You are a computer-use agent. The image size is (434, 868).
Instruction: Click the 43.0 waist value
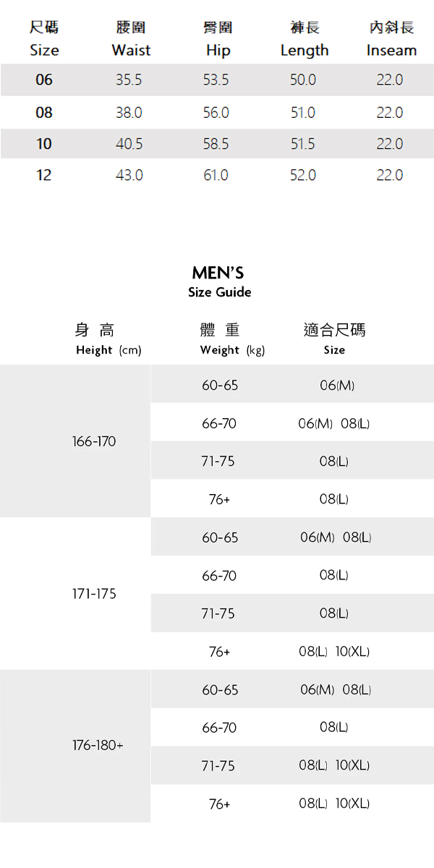(129, 175)
